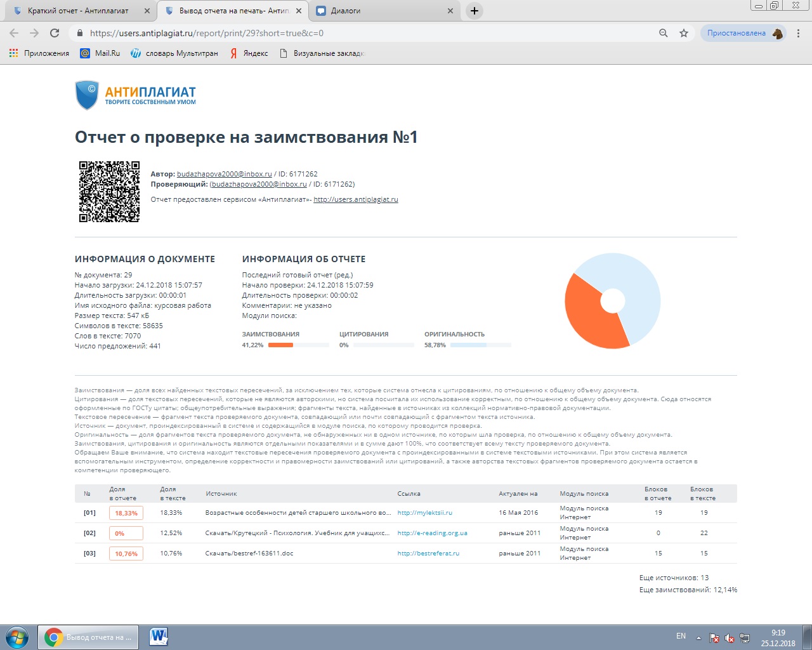Open the bestreferat.ru source link
The width and height of the screenshot is (812, 650).
point(428,554)
